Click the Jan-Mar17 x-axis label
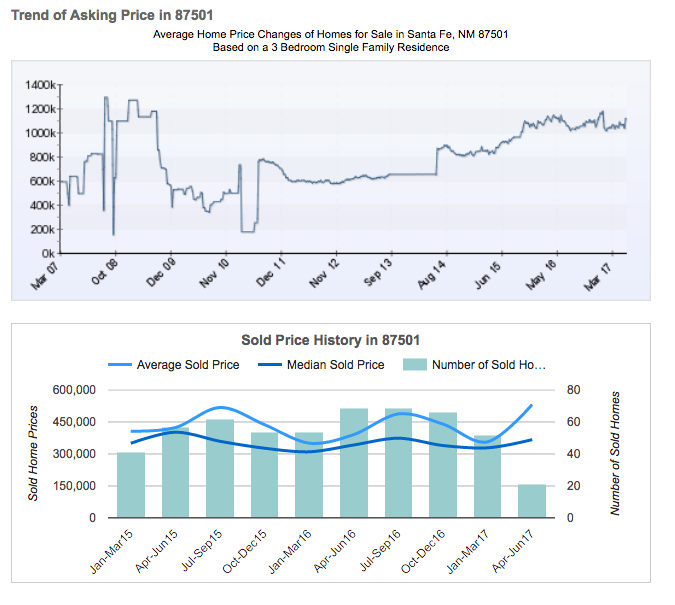This screenshot has height=605, width=675. (x=475, y=550)
